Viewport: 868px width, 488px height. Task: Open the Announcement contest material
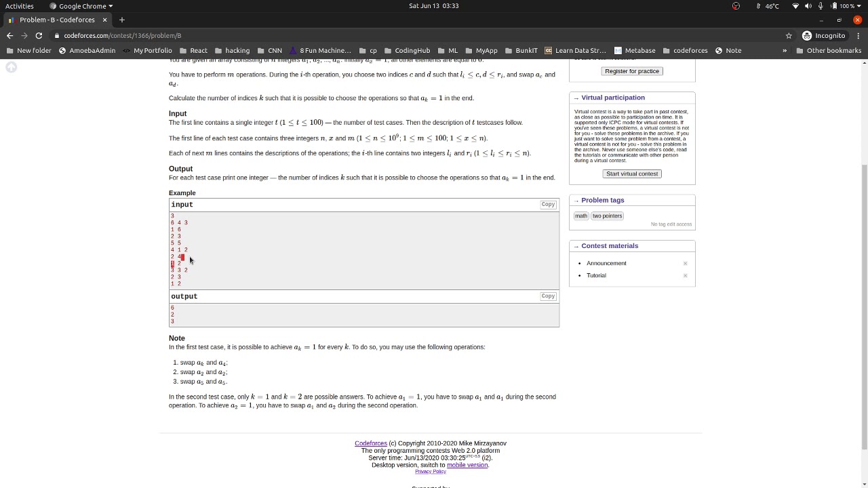[x=606, y=263]
